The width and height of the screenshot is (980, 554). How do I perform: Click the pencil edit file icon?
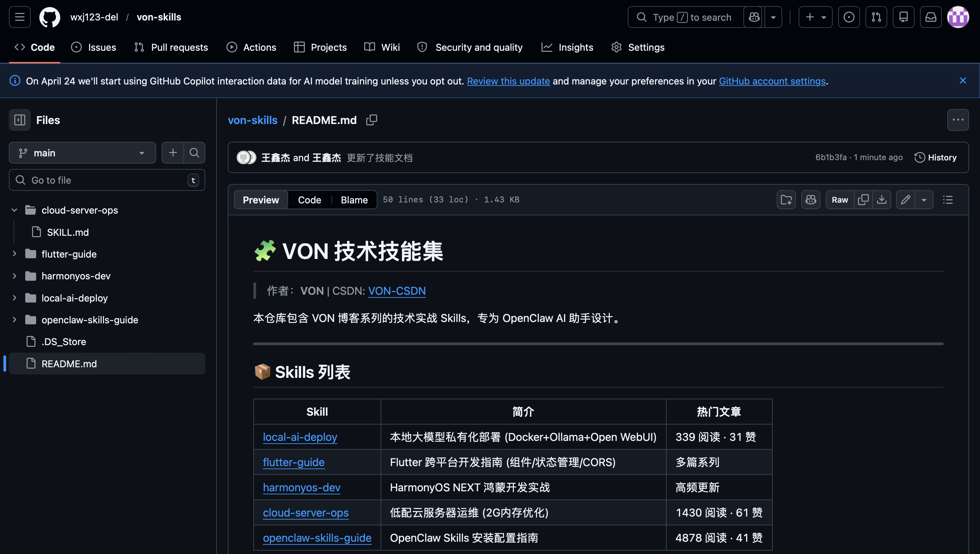[x=905, y=200]
